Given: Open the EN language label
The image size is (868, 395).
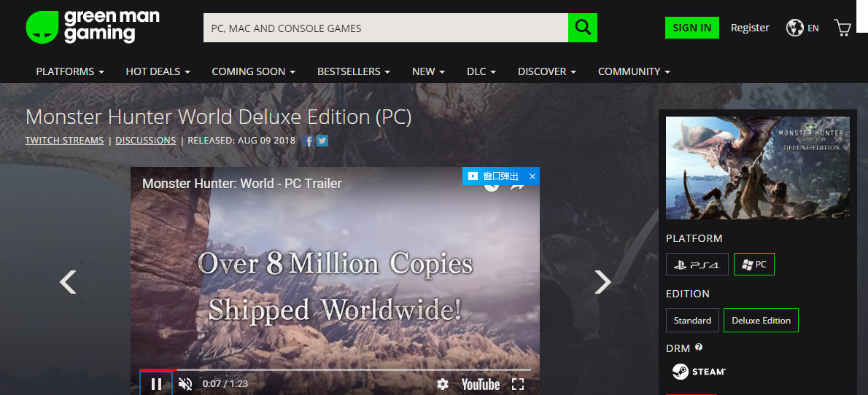Looking at the screenshot, I should point(813,28).
